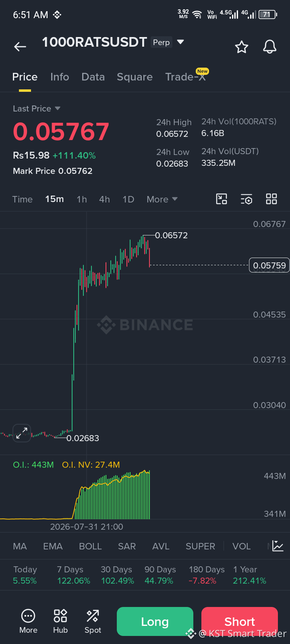Tap the 0.02683 low label on chart
Image resolution: width=290 pixels, height=644 pixels.
83,438
